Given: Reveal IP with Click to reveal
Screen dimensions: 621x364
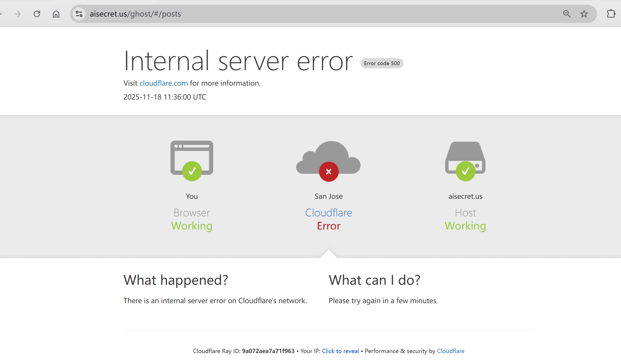Looking at the screenshot, I should (340, 351).
